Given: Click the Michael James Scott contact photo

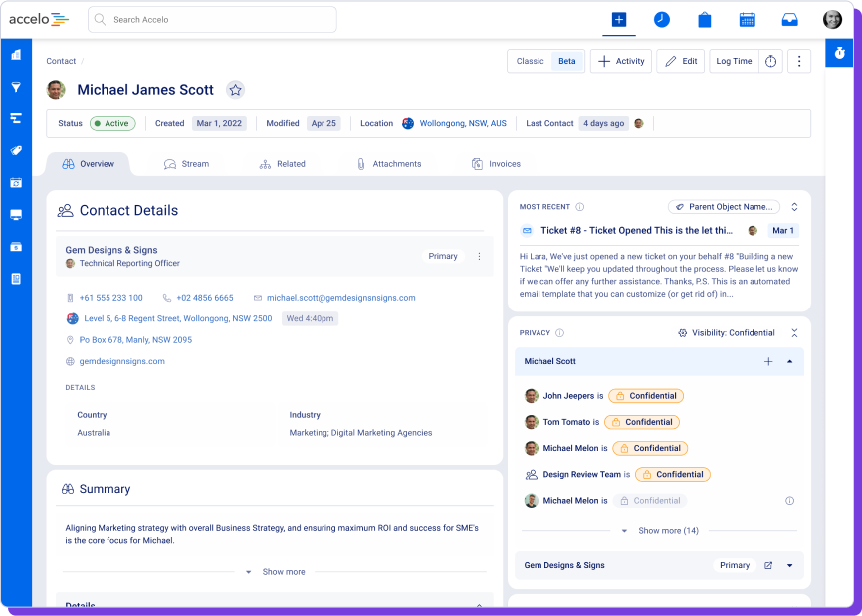Looking at the screenshot, I should [x=56, y=89].
